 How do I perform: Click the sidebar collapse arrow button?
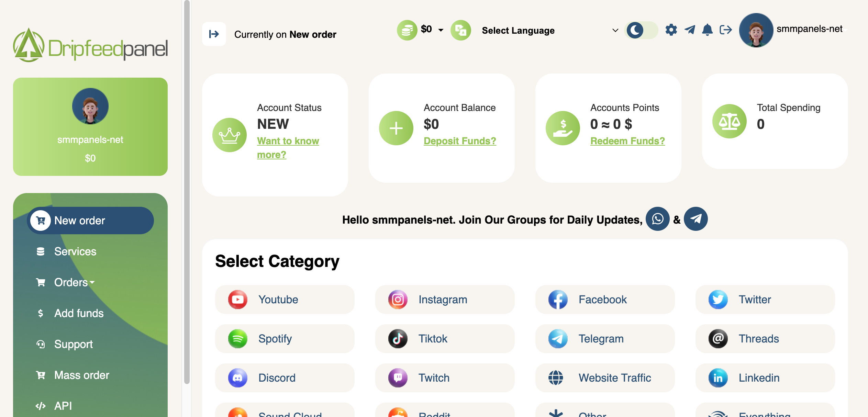(x=214, y=34)
